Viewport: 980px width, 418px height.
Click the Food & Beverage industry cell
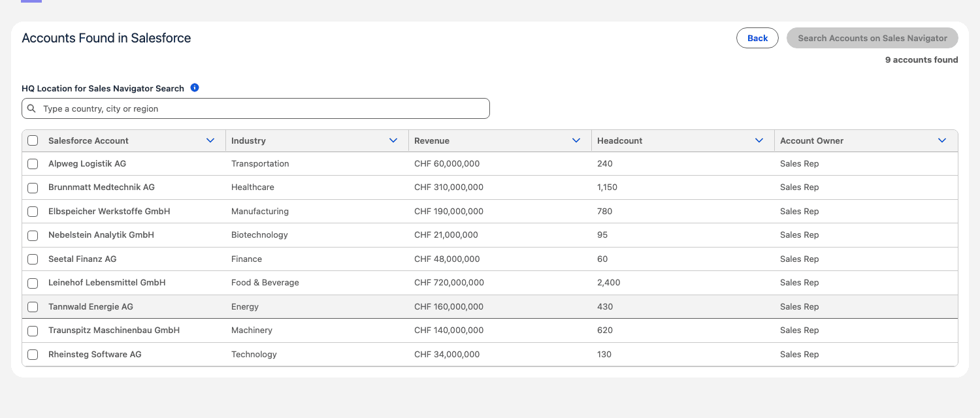coord(265,282)
